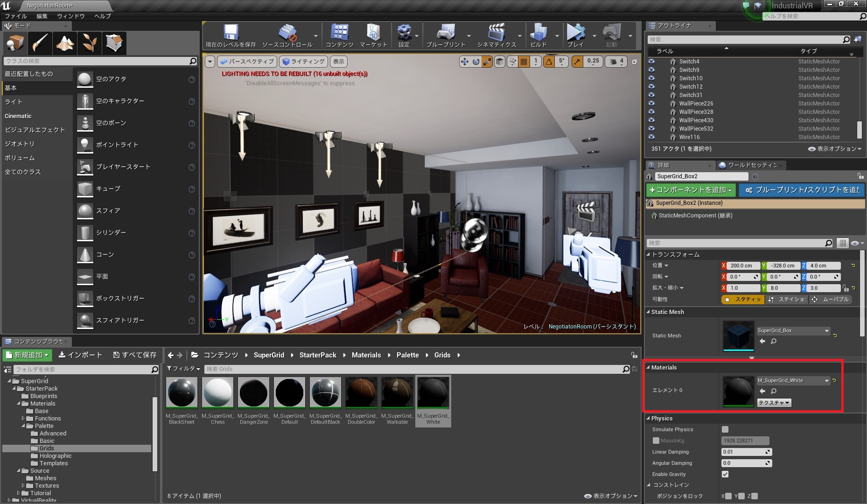Use selected asset arrow for Static Mesh

pos(762,341)
